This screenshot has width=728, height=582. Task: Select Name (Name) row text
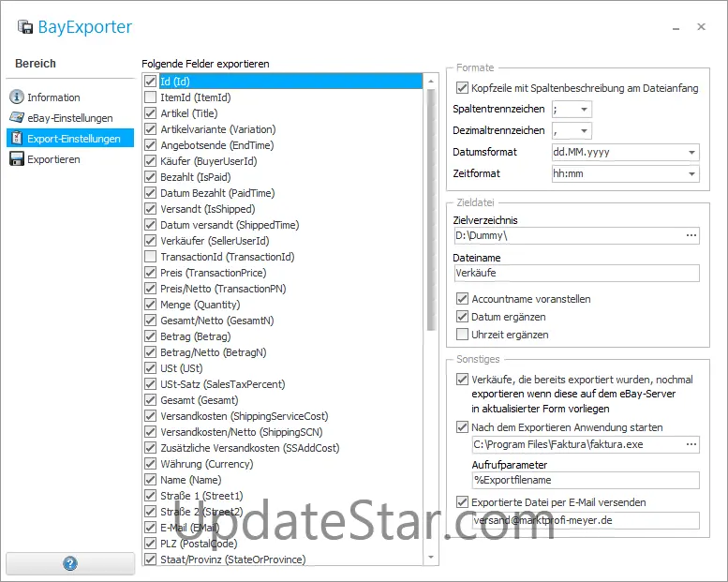click(x=191, y=479)
